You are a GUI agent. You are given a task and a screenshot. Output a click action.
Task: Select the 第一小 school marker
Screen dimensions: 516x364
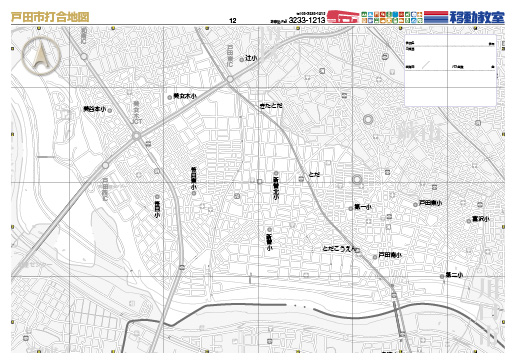pyautogui.click(x=351, y=209)
